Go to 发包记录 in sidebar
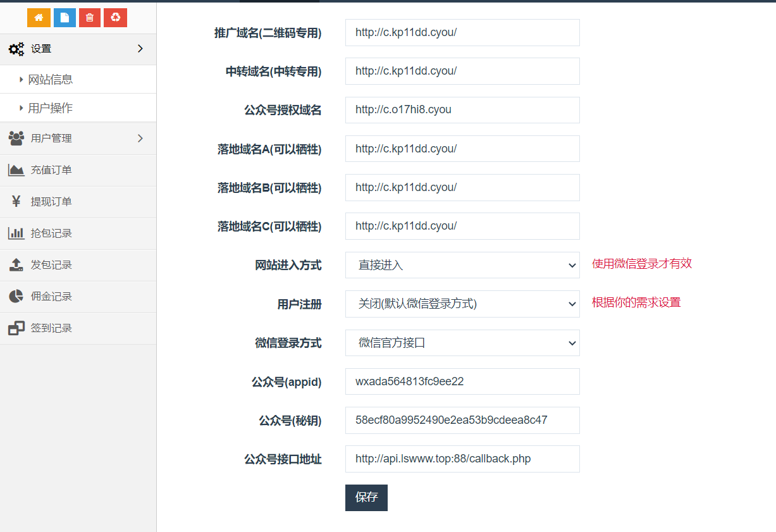Viewport: 776px width, 532px height. point(78,265)
